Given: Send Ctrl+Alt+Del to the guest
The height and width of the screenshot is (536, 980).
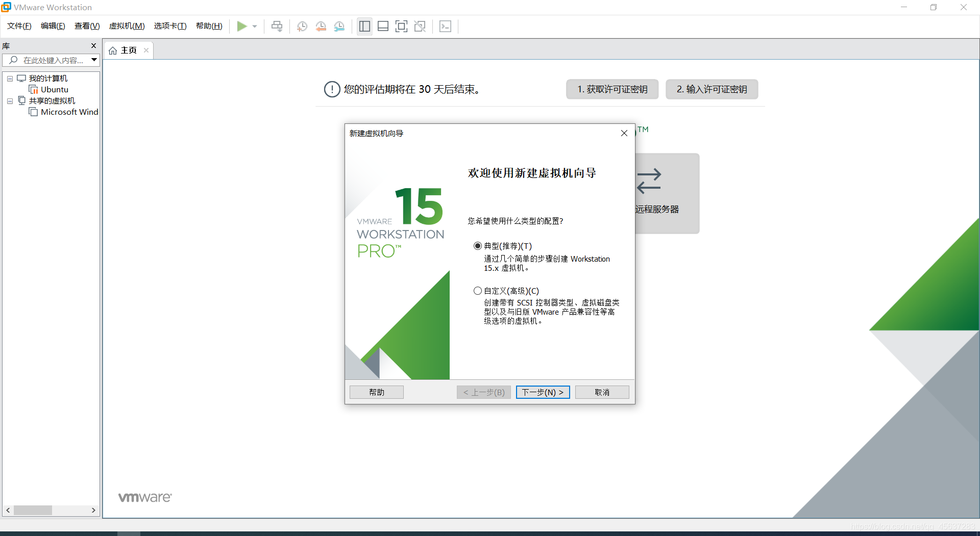Looking at the screenshot, I should click(276, 26).
